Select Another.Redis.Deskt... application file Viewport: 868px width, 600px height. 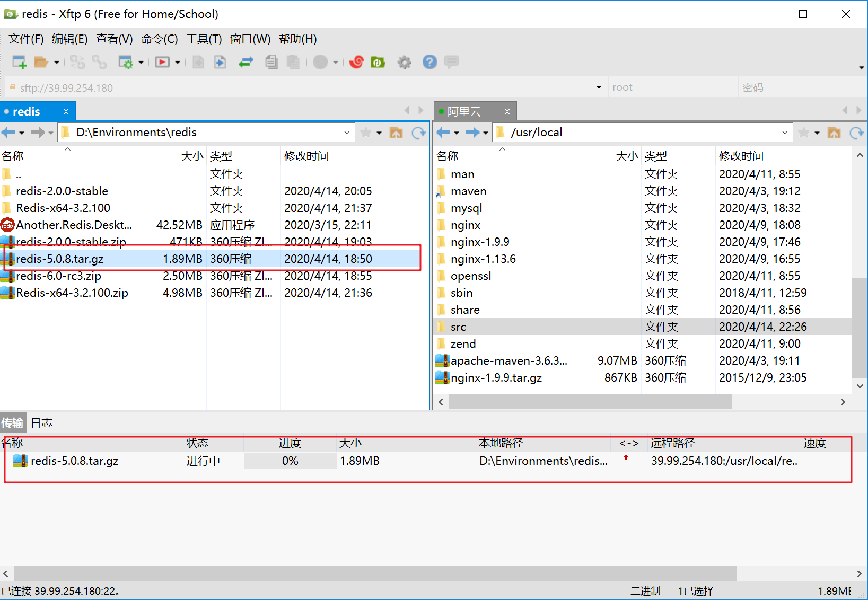click(x=210, y=225)
